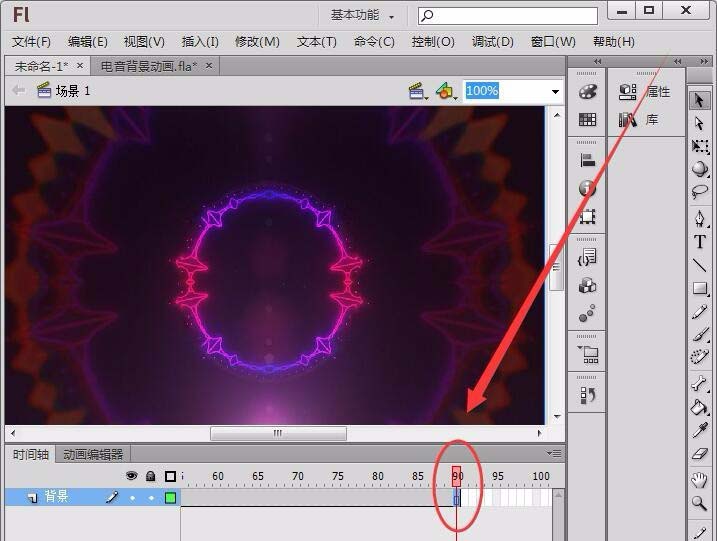Screen dimensions: 717x541
Task: Open the Transform panel icon
Action: 588,216
